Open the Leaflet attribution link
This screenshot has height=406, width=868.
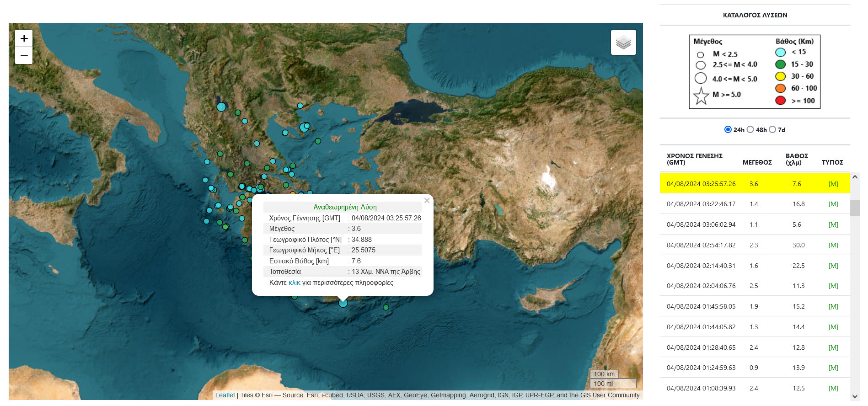(225, 395)
